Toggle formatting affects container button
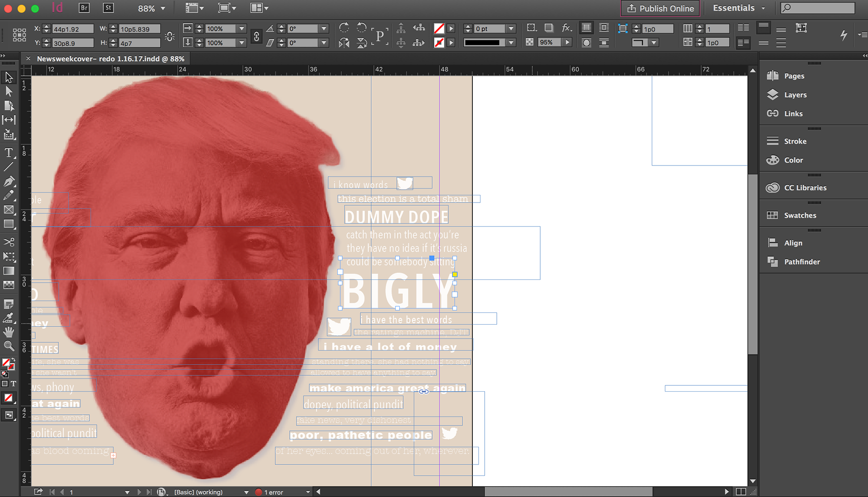The image size is (868, 497). coord(5,383)
